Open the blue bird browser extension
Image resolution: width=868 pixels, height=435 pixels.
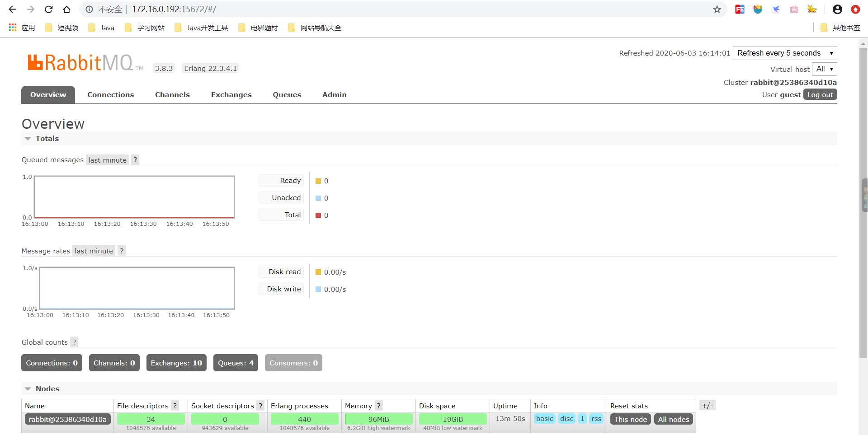click(x=776, y=9)
